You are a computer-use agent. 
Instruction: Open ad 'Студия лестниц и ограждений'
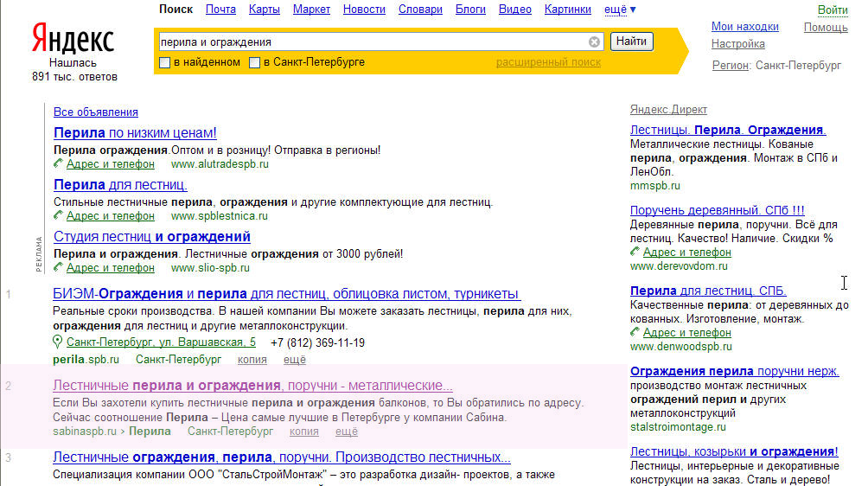(151, 237)
